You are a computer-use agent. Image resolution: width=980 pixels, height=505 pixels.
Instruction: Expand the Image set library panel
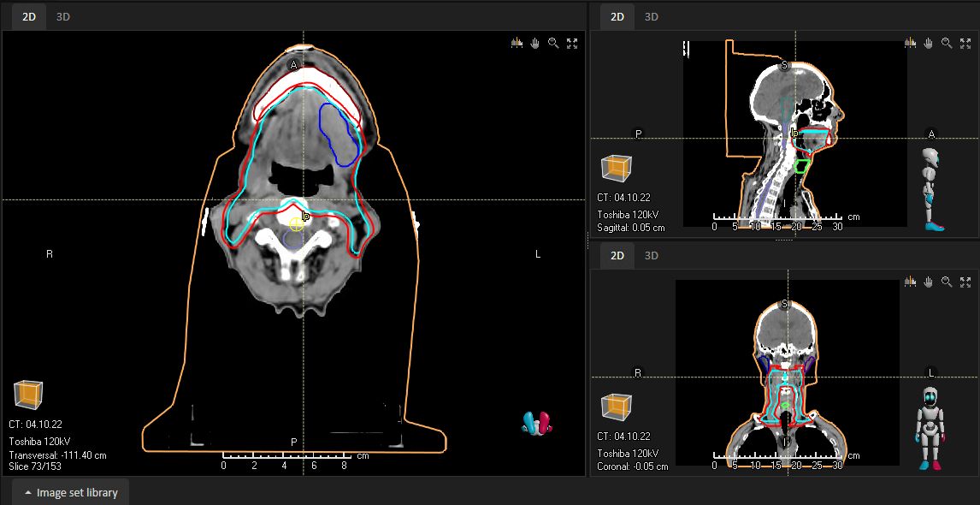(71, 492)
